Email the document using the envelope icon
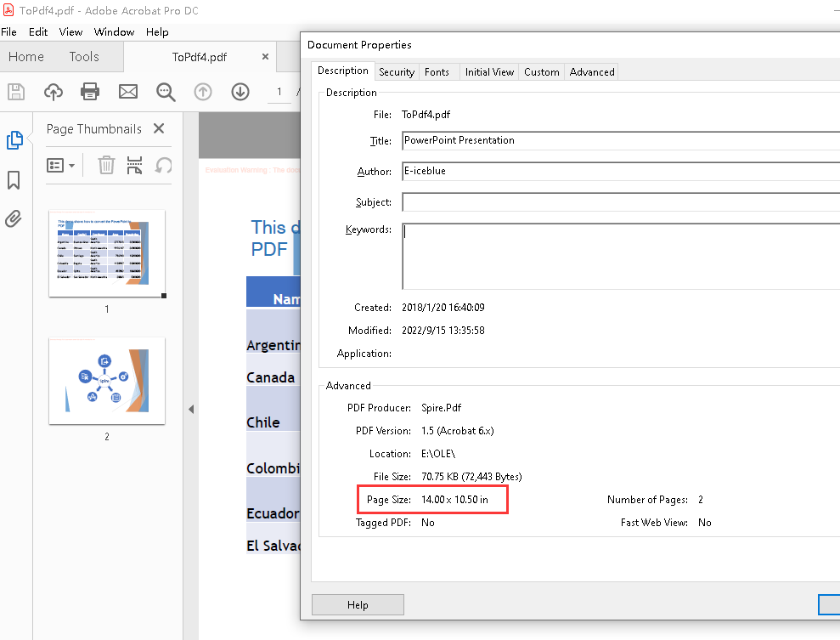The image size is (840, 640). (127, 92)
